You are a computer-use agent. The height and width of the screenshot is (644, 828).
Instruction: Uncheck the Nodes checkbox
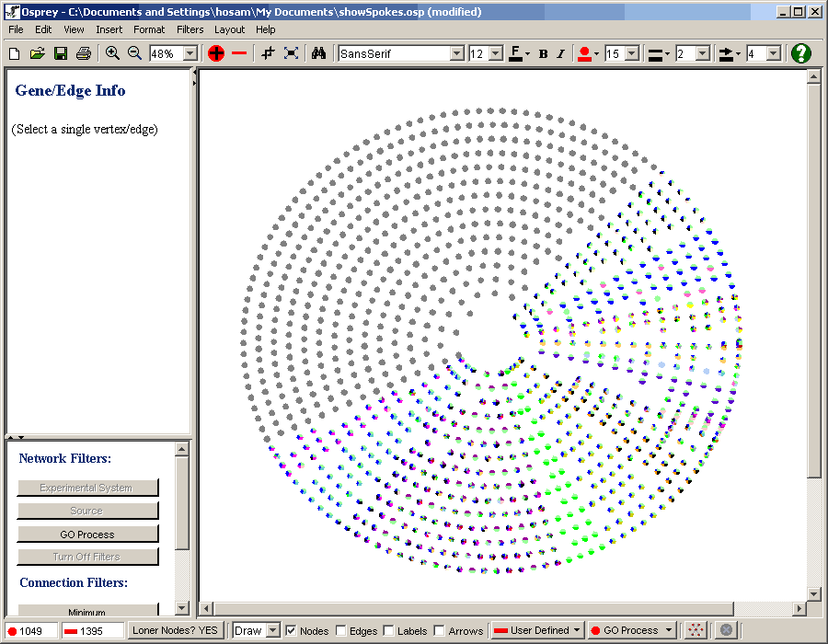291,630
